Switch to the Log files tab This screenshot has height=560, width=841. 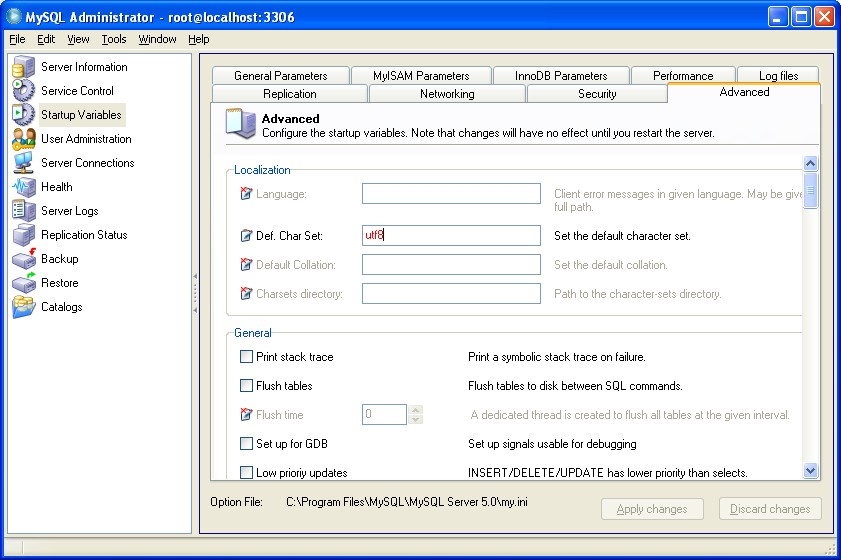pos(778,76)
